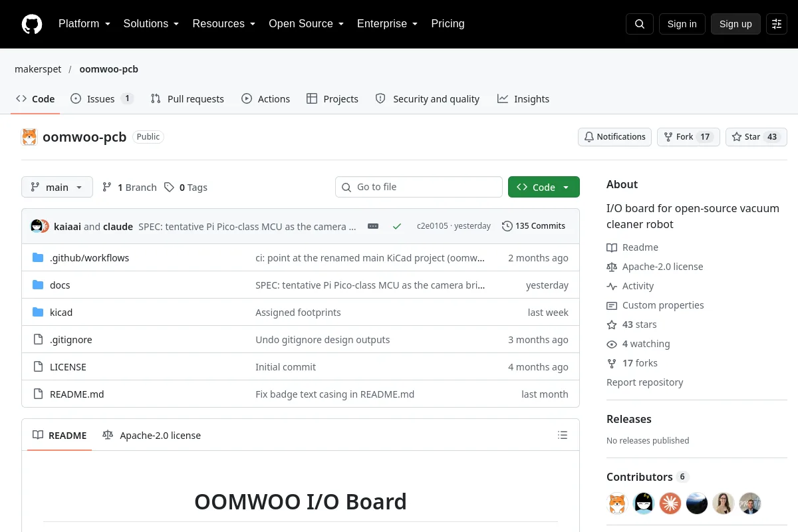Screen dimensions: 798x532
Task: Open the LICENSE file
Action: (68, 367)
